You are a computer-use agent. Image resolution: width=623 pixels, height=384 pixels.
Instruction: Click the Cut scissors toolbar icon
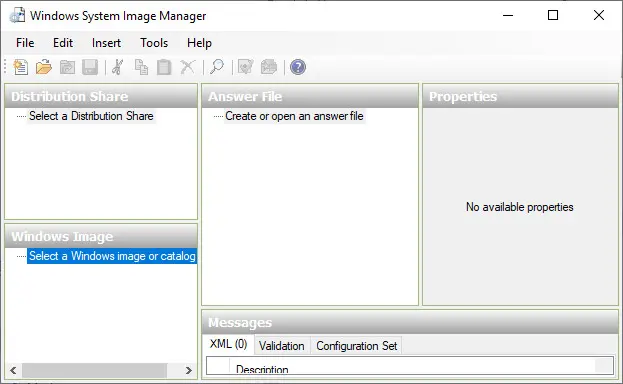(x=118, y=67)
